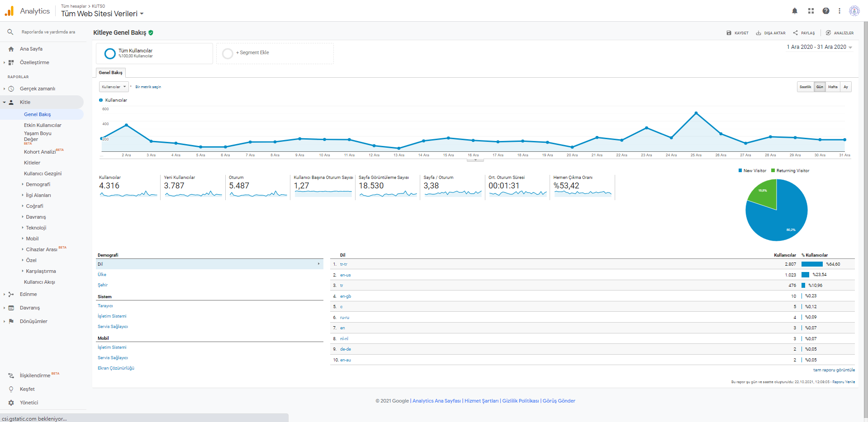Click the Ana Sayfa home icon
868x422 pixels.
(x=11, y=49)
